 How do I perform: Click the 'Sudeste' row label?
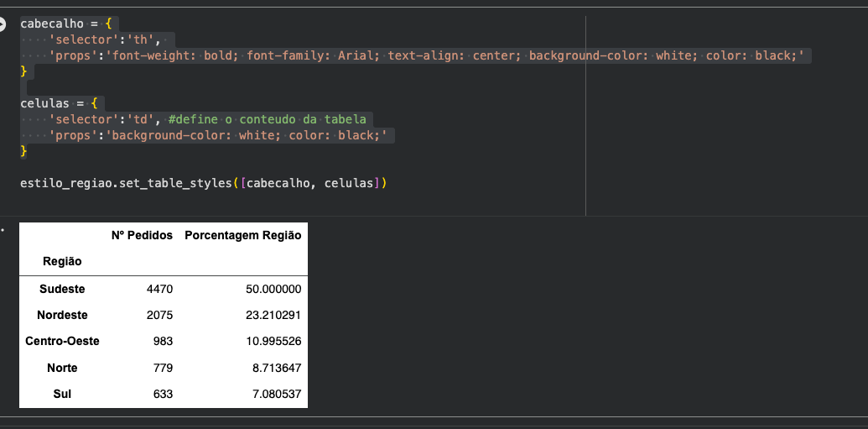click(62, 290)
